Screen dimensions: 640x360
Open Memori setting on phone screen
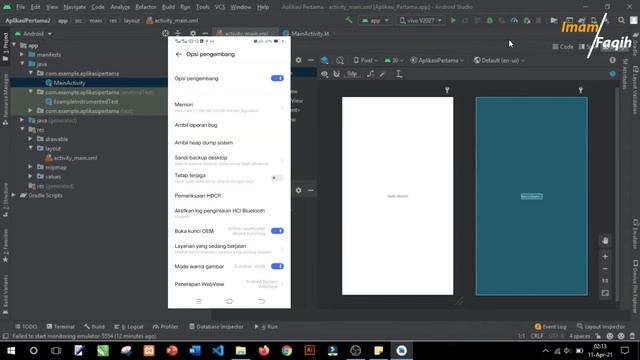[x=229, y=107]
